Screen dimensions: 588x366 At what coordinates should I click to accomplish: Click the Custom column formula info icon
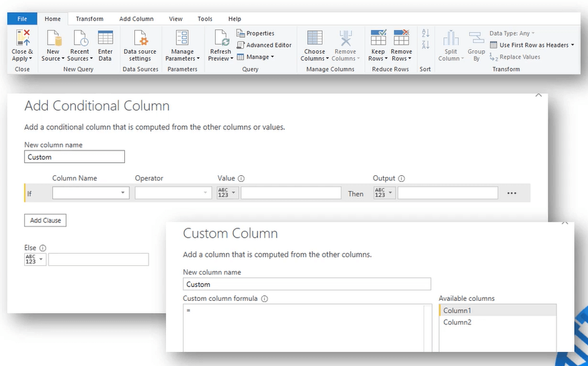coord(264,299)
